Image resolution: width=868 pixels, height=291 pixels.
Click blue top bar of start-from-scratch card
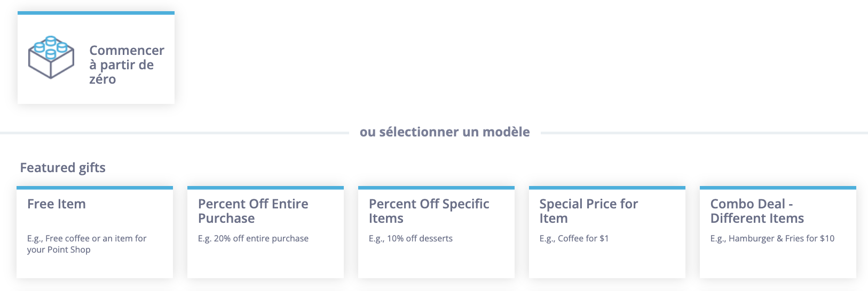coord(96,13)
